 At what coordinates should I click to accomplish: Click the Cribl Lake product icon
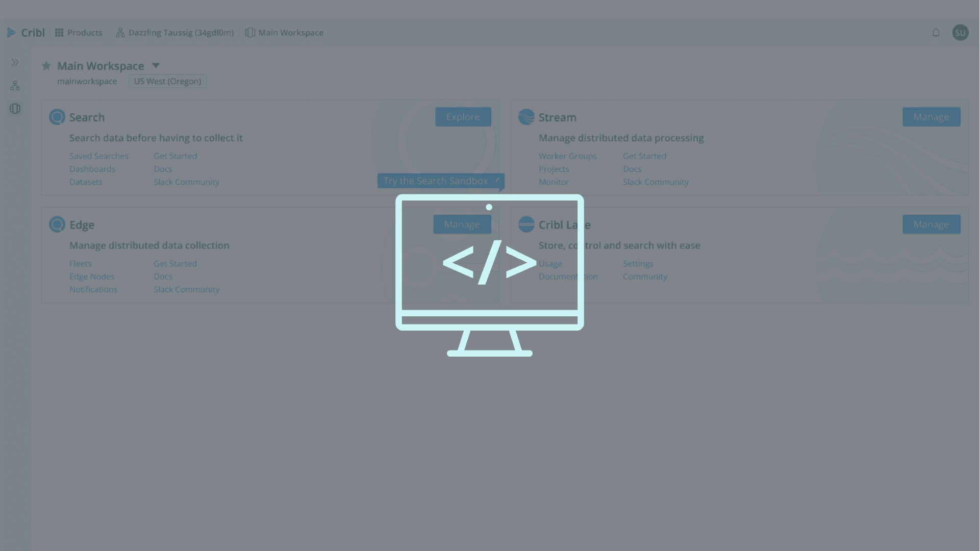(x=526, y=224)
